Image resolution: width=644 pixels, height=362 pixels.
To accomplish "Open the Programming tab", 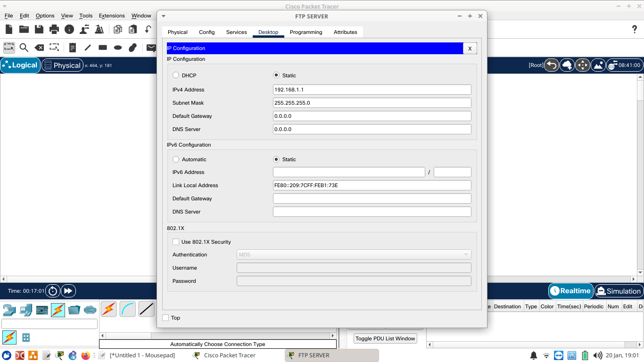I will (x=306, y=32).
